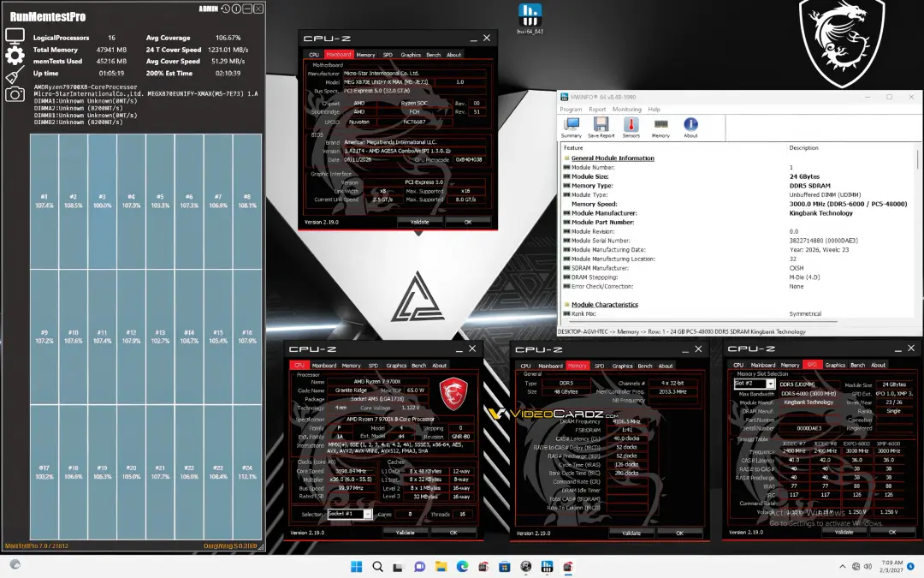Viewport: 924px width, 578px height.
Task: Open RunMemtestPro settings gear icon
Action: pyautogui.click(x=15, y=56)
